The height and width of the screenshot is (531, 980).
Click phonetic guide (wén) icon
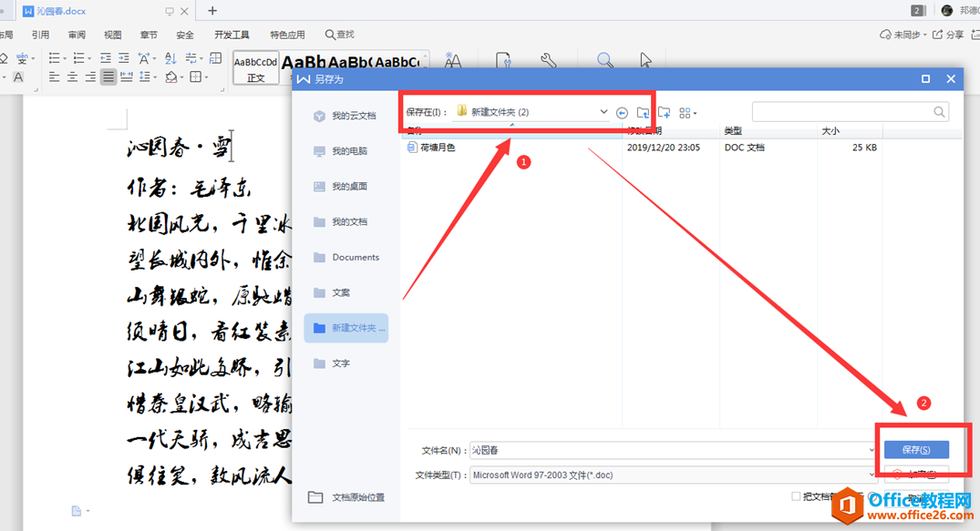click(x=24, y=58)
